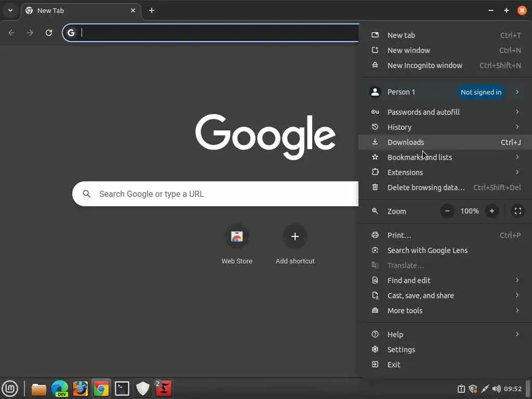The image size is (532, 399).
Task: Click the 100% zoom level value
Action: tap(470, 211)
